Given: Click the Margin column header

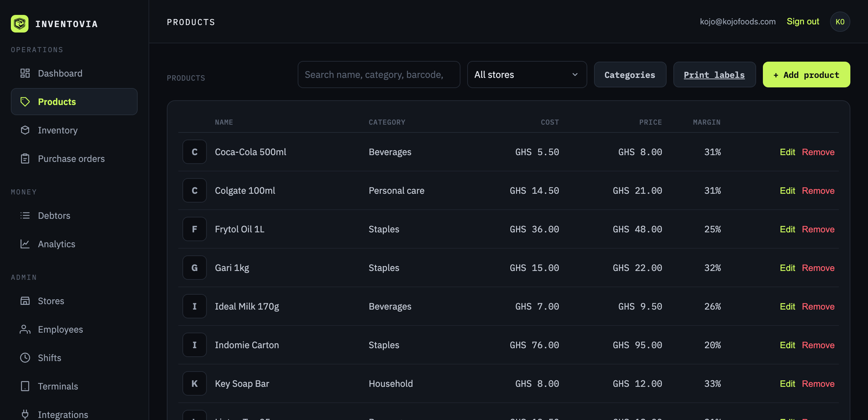Looking at the screenshot, I should pyautogui.click(x=707, y=122).
